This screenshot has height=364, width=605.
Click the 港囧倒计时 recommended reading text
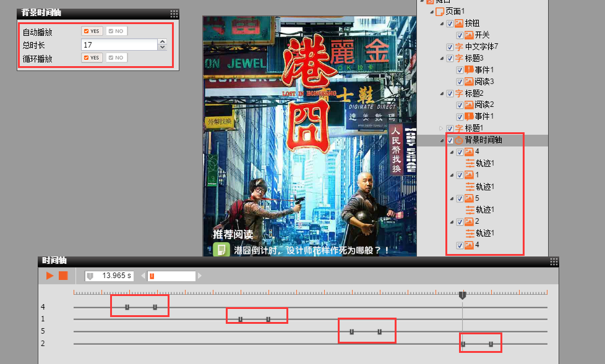tap(312, 251)
